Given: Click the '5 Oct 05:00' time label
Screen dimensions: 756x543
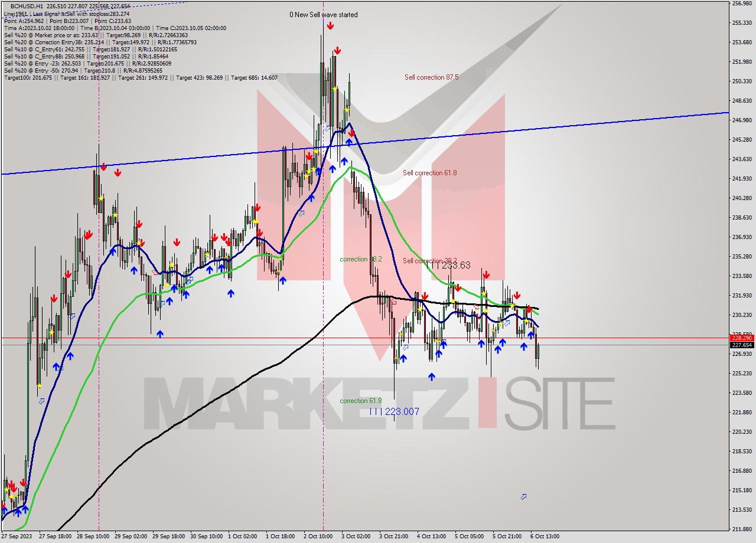Looking at the screenshot, I should [x=470, y=537].
